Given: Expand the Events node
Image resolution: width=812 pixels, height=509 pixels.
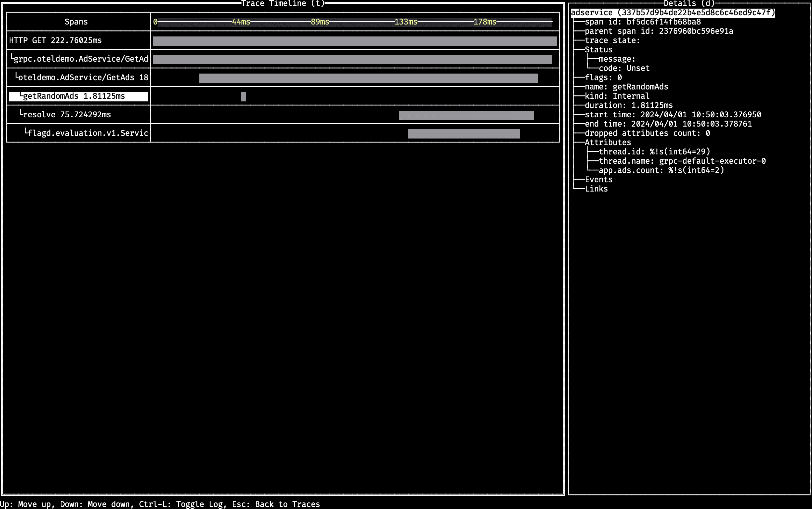Looking at the screenshot, I should 598,179.
